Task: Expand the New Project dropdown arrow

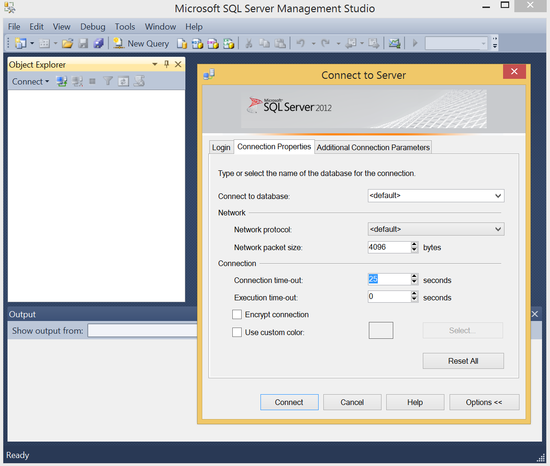Action: pyautogui.click(x=32, y=43)
